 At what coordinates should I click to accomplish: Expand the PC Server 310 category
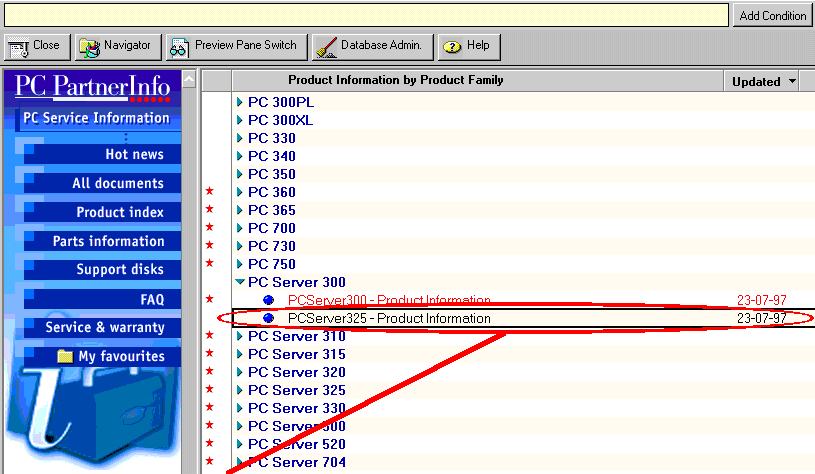pyautogui.click(x=240, y=336)
